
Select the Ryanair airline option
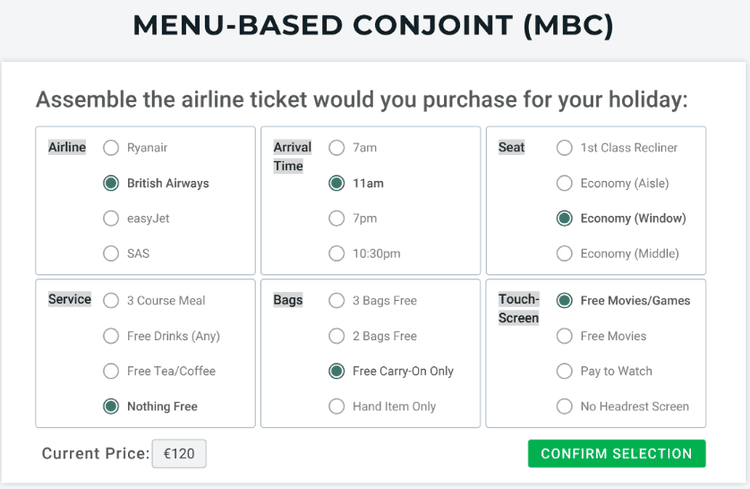coord(111,148)
